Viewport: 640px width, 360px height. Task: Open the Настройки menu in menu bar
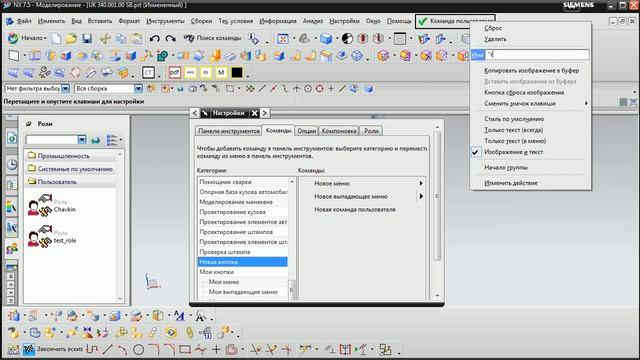tap(344, 21)
